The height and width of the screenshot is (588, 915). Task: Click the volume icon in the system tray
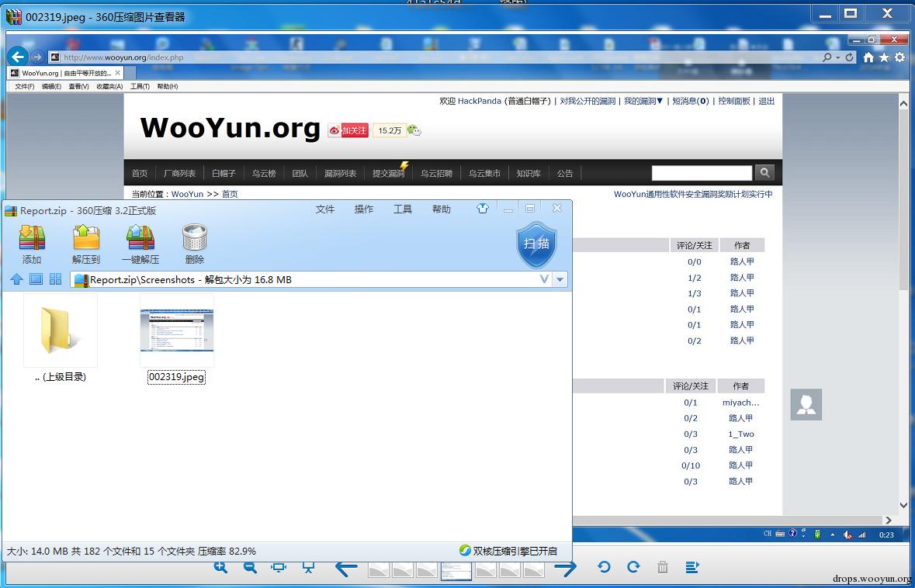point(847,534)
